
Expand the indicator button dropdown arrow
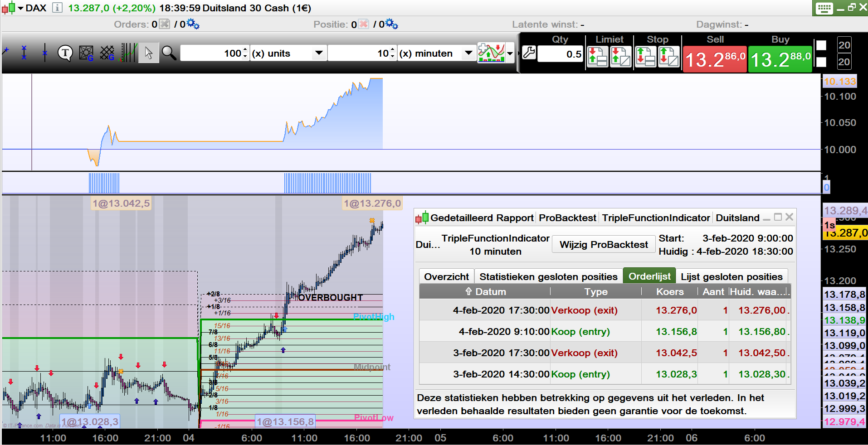510,53
